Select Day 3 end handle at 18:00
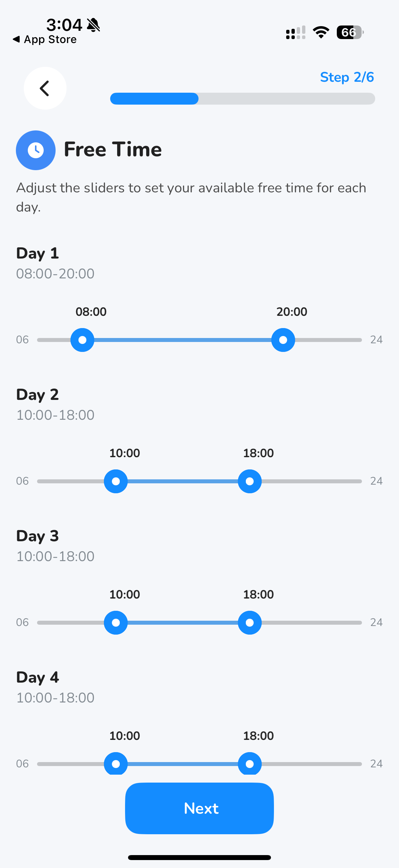Viewport: 399px width, 868px height. (249, 623)
